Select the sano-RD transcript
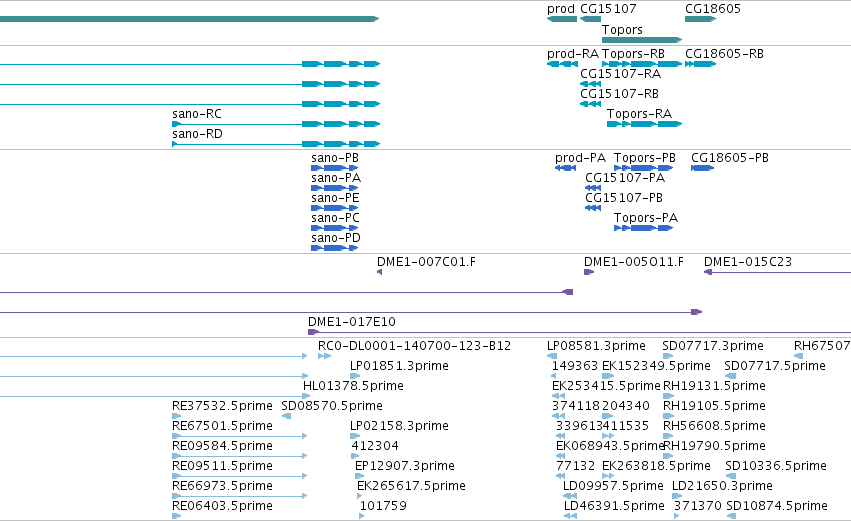851x521 pixels. (x=276, y=144)
